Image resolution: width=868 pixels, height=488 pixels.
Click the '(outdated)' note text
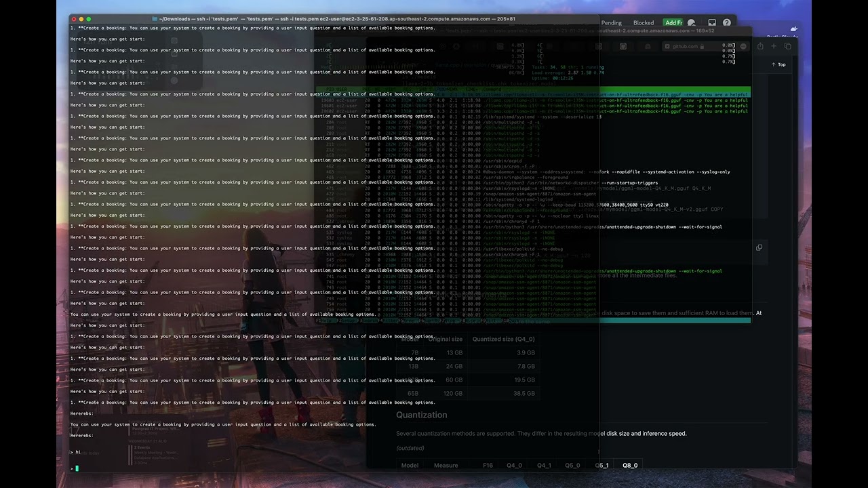coord(410,448)
